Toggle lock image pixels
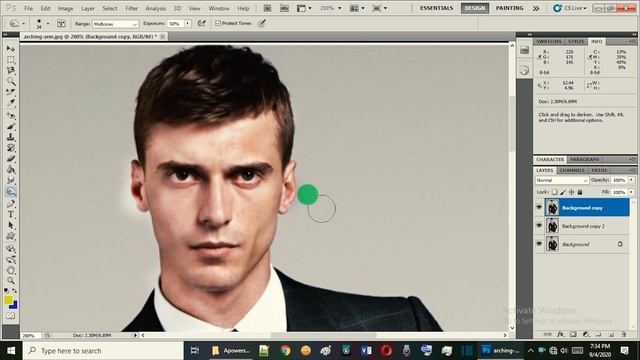Viewport: 640px width, 360px height. pos(563,192)
